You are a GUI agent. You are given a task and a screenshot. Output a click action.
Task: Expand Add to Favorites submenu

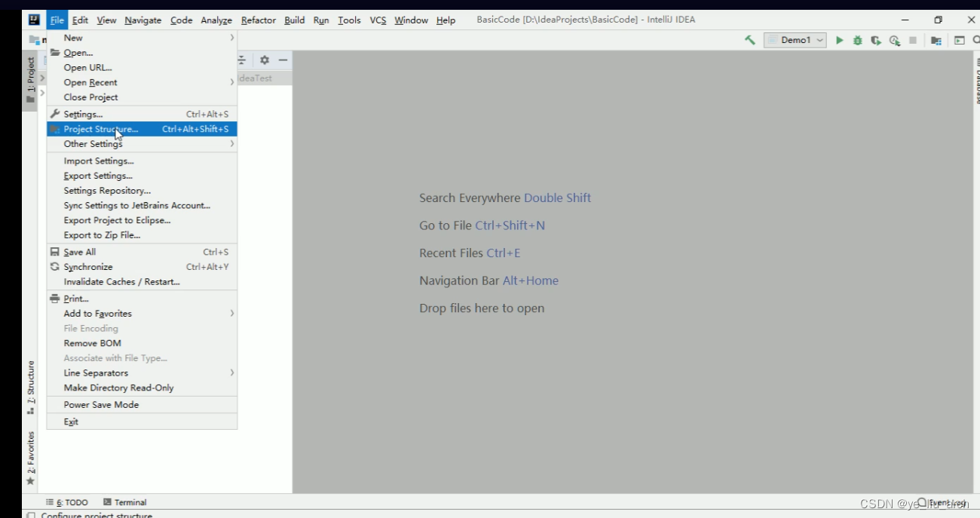click(142, 314)
